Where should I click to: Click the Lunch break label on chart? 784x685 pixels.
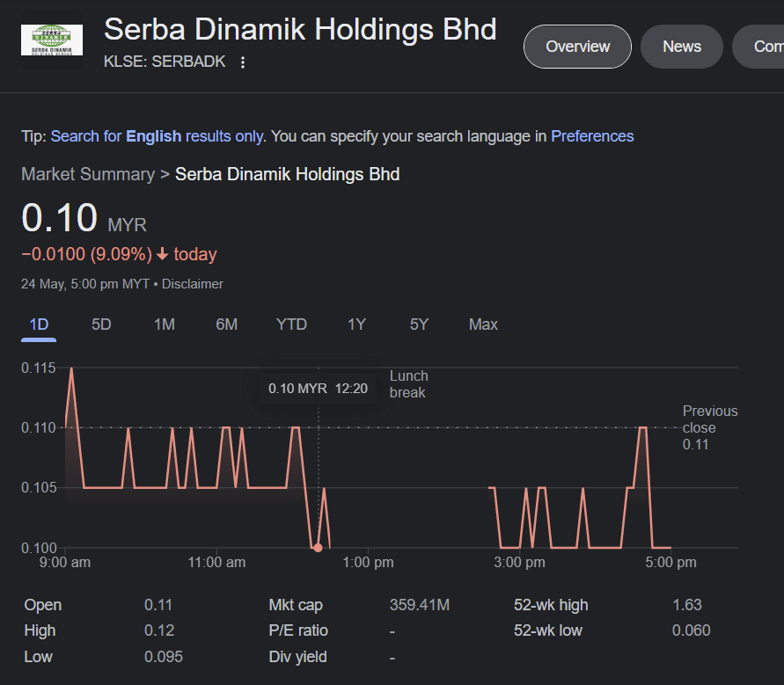click(x=409, y=384)
